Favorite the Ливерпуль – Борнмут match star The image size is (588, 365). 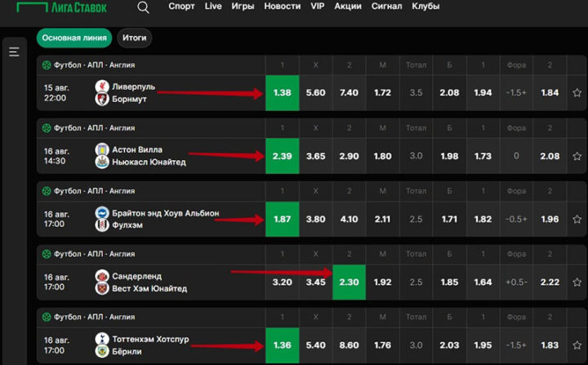577,92
